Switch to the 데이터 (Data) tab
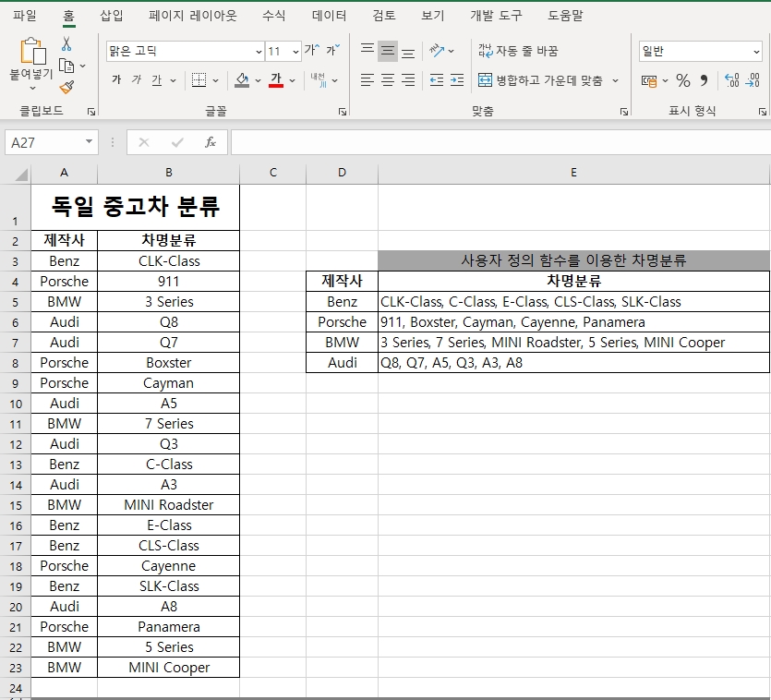 tap(329, 16)
